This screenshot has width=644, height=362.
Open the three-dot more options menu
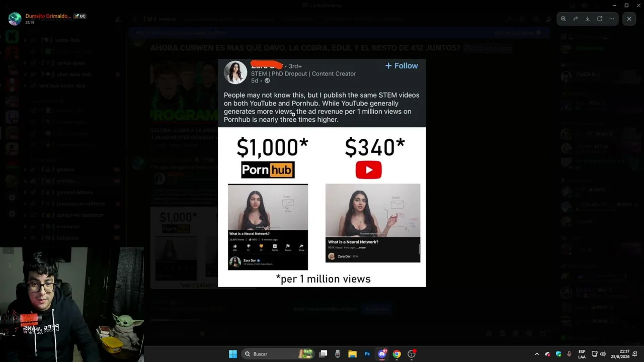pos(612,19)
